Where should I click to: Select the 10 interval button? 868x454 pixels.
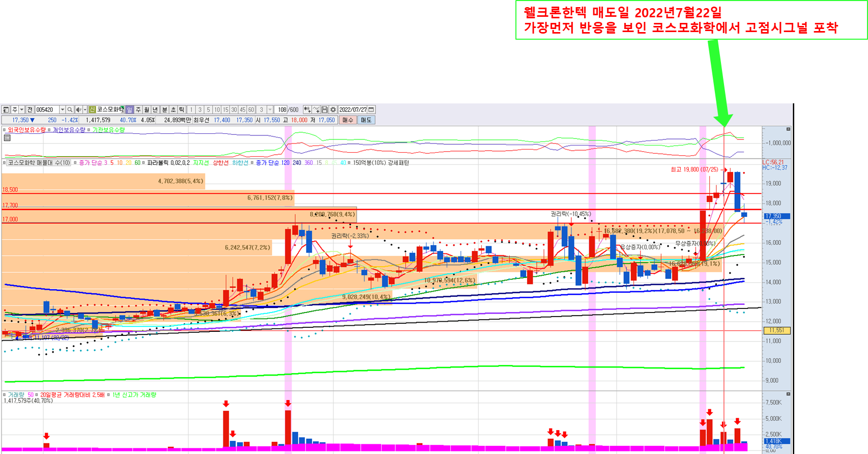tap(217, 109)
